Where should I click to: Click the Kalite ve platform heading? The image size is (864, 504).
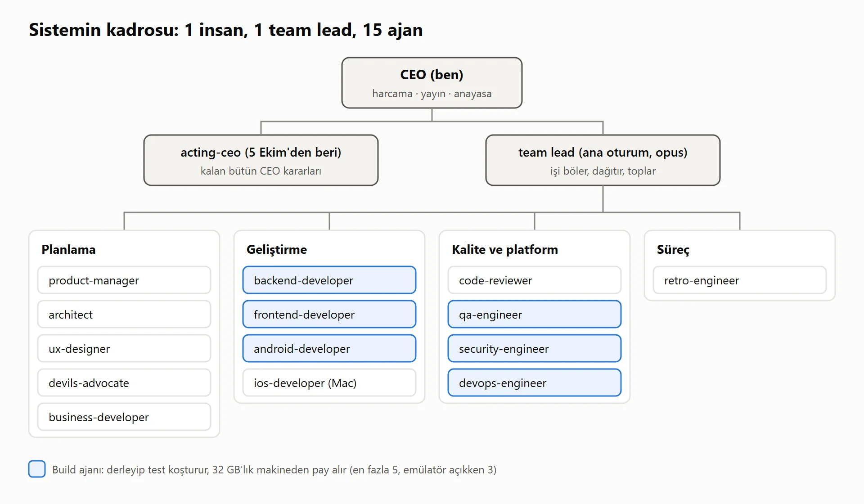(505, 249)
